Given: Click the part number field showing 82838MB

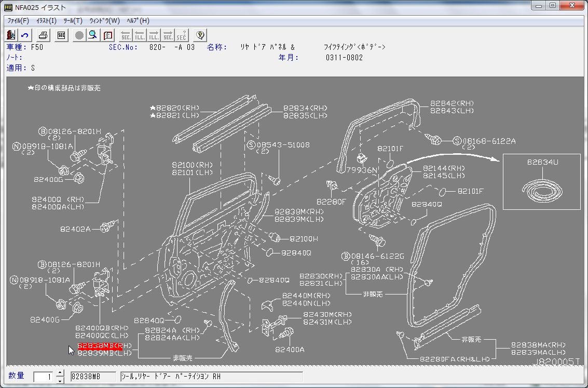Looking at the screenshot, I should point(93,377).
